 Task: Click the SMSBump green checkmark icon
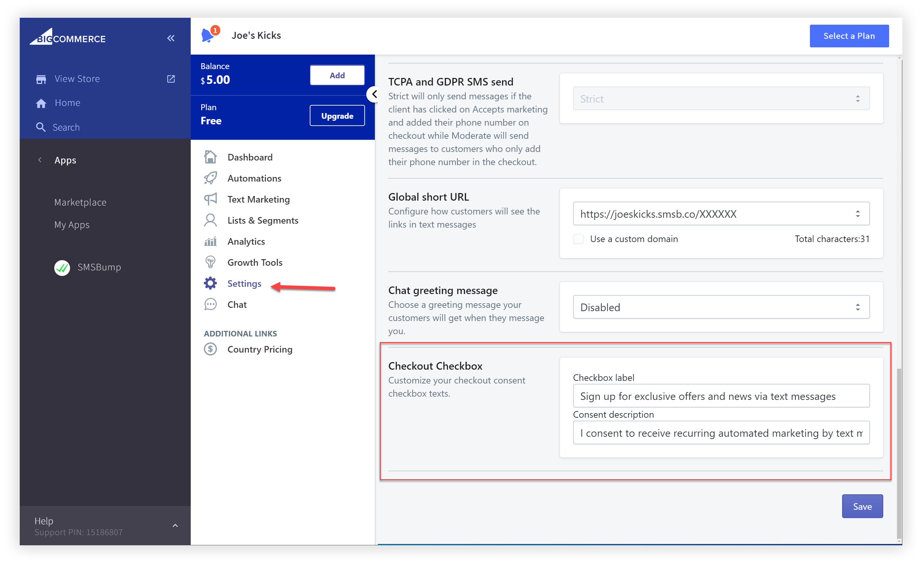click(x=62, y=267)
